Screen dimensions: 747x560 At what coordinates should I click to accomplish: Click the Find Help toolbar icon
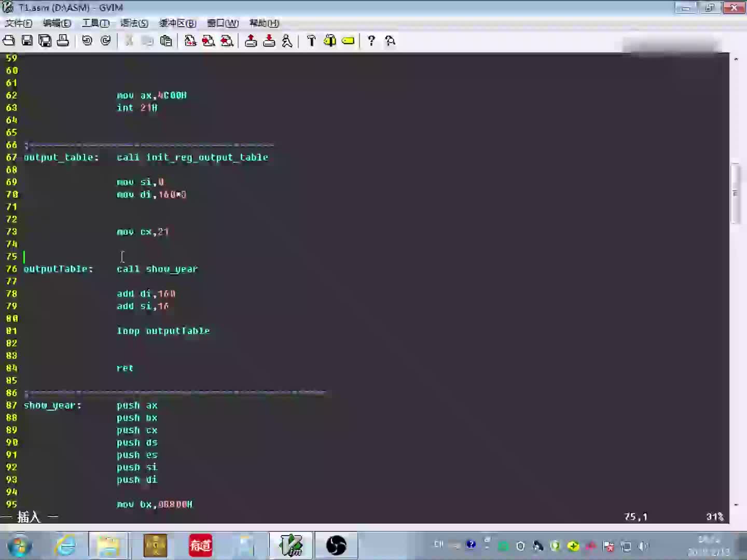tap(390, 40)
